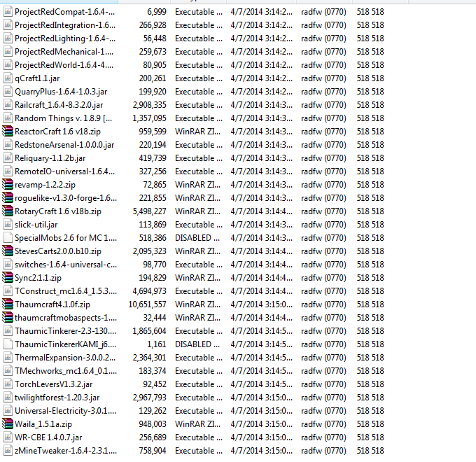The width and height of the screenshot is (476, 462).
Task: Select the file ThaumicTinkerer-2.3-130....
Action: click(66, 331)
